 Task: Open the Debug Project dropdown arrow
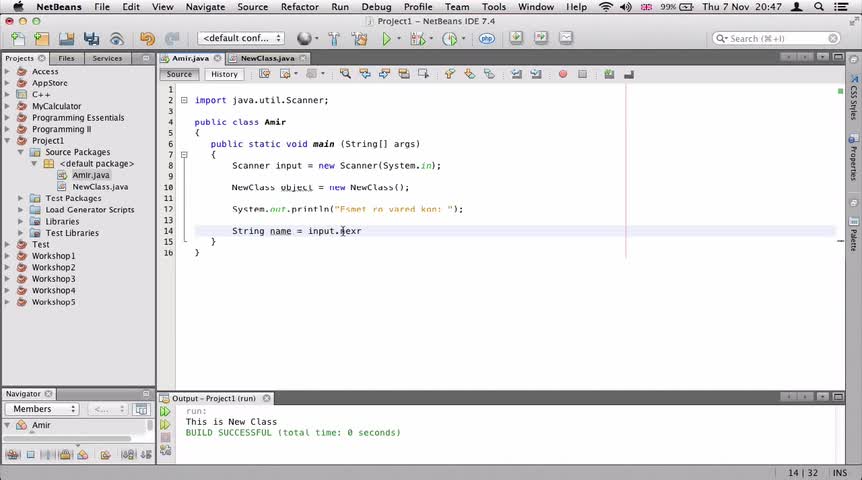431,38
